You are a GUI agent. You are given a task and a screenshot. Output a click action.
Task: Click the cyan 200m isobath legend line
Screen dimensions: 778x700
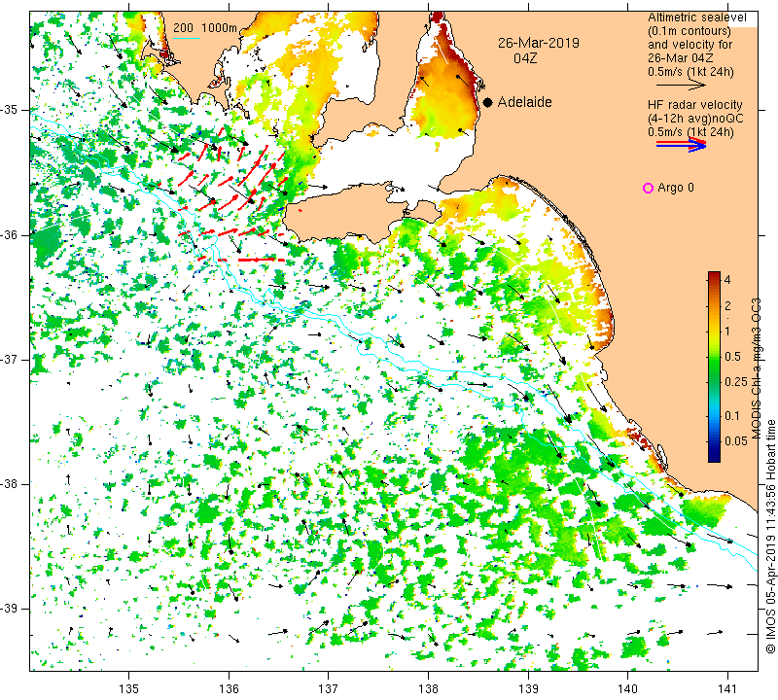pos(187,38)
